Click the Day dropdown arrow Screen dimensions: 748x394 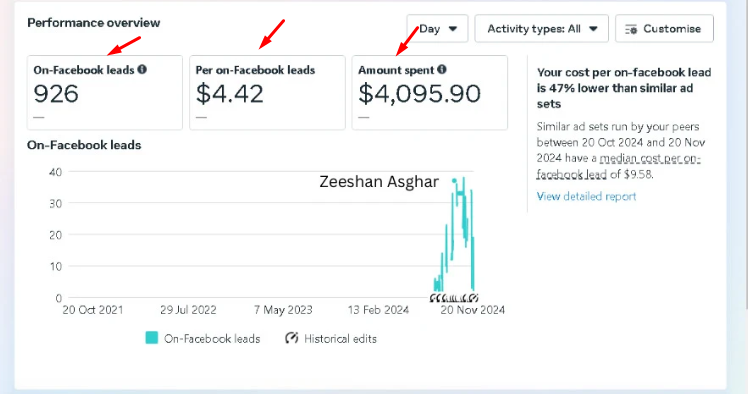click(453, 29)
